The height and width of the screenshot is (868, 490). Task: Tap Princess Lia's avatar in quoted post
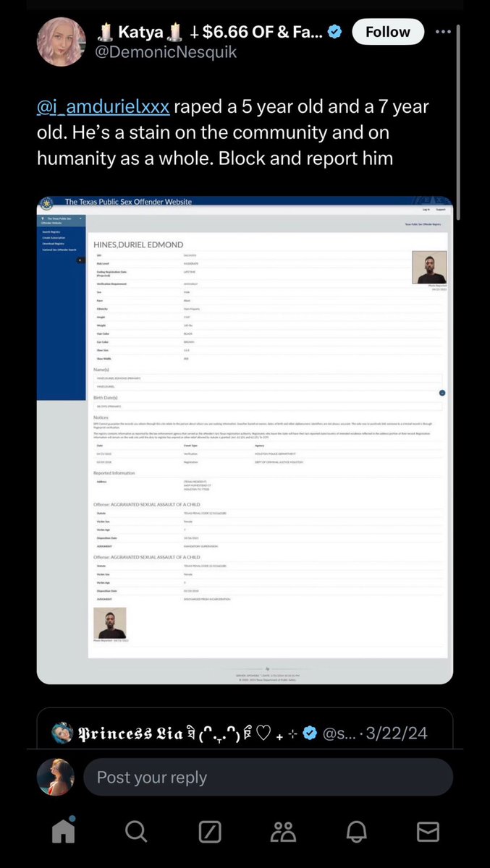click(x=62, y=733)
